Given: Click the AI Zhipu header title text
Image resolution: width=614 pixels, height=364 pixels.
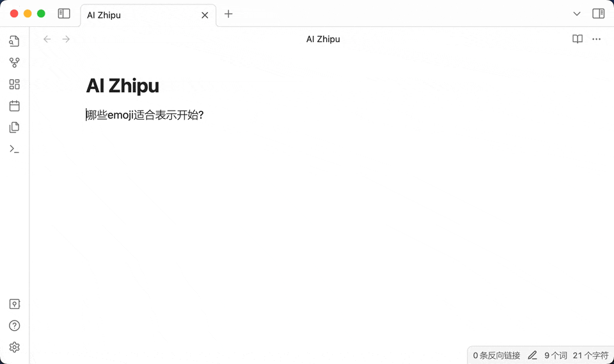Looking at the screenshot, I should click(x=323, y=39).
